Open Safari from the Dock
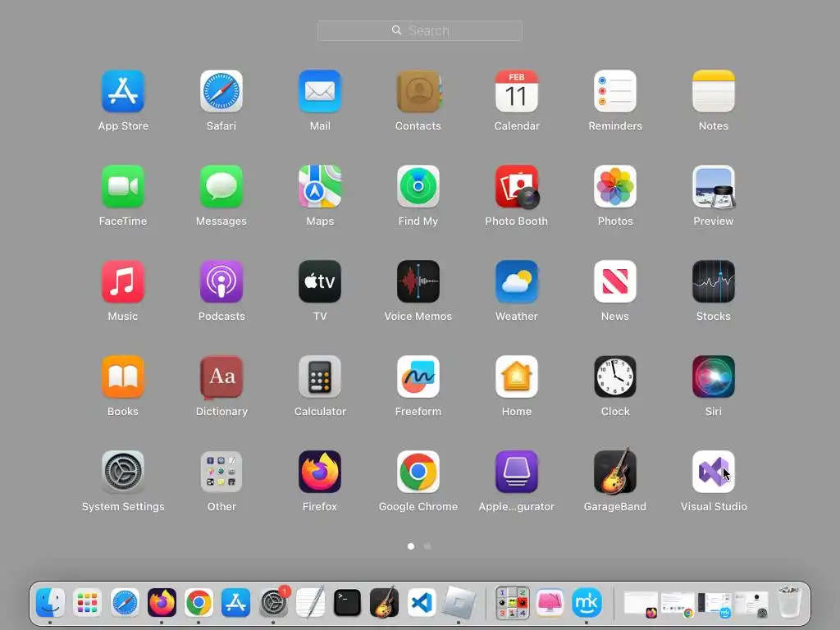Screen dimensions: 840x630 (x=125, y=603)
